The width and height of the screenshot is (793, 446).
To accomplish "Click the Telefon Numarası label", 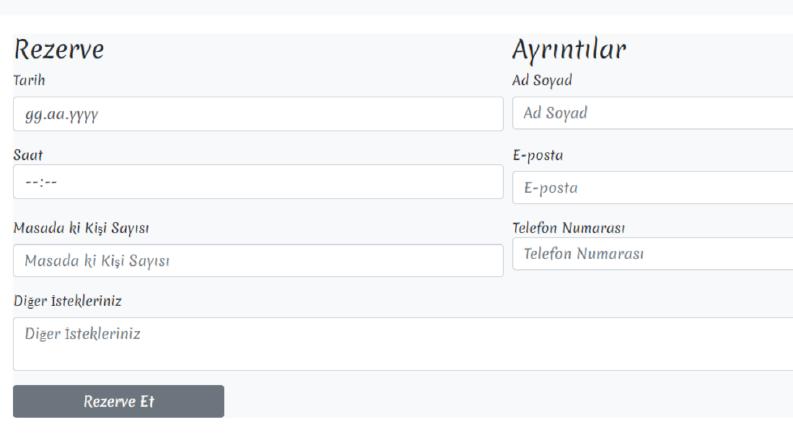I will pyautogui.click(x=569, y=228).
